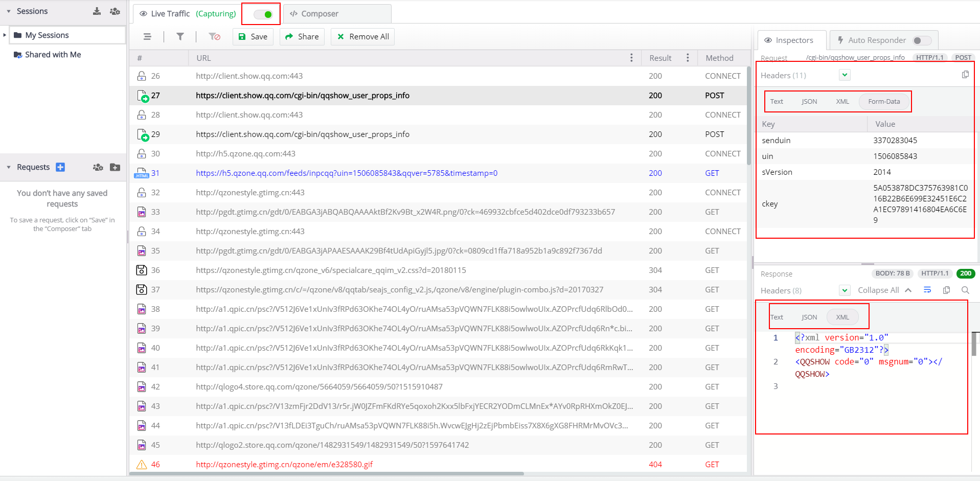The height and width of the screenshot is (481, 980).
Task: Select the request Text view tab
Action: (777, 102)
